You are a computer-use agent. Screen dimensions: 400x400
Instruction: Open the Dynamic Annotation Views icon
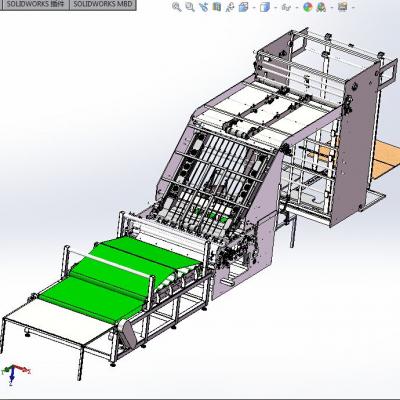(x=230, y=7)
